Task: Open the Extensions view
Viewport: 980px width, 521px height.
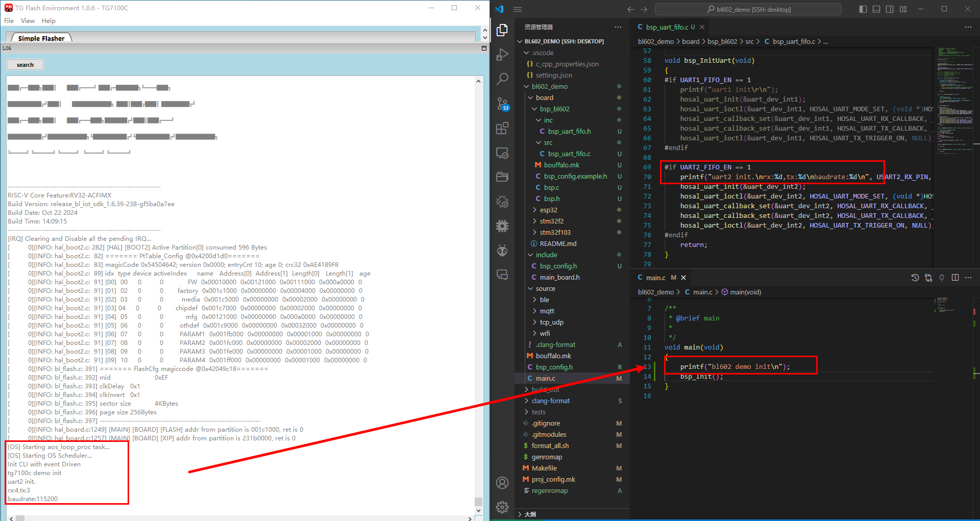Action: click(x=502, y=128)
